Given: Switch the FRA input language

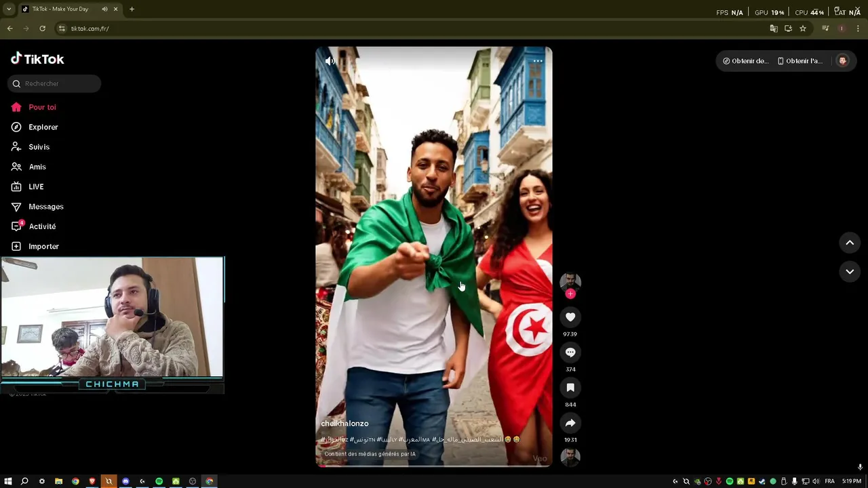Looking at the screenshot, I should point(829,481).
